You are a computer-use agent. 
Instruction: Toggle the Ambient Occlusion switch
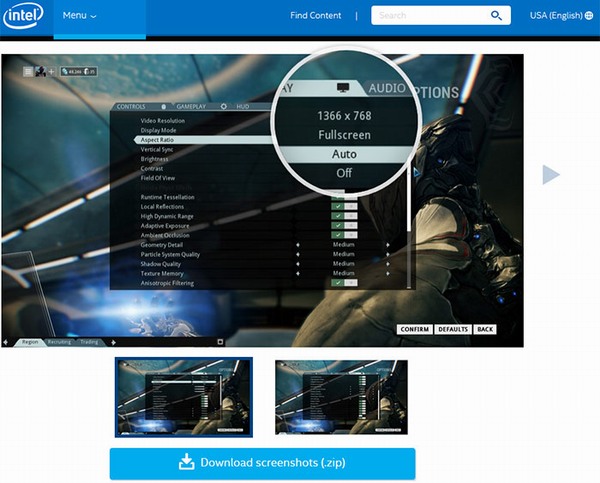pos(344,235)
